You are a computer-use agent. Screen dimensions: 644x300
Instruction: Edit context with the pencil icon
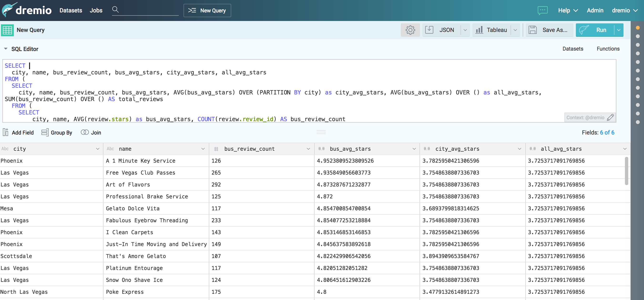point(610,117)
